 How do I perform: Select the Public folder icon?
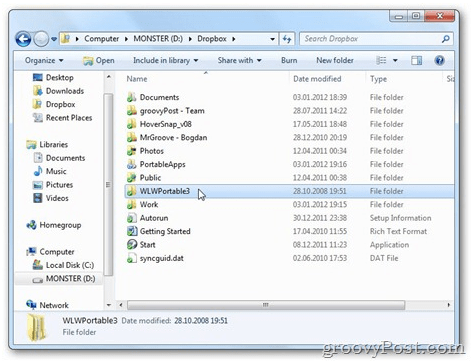click(x=132, y=178)
